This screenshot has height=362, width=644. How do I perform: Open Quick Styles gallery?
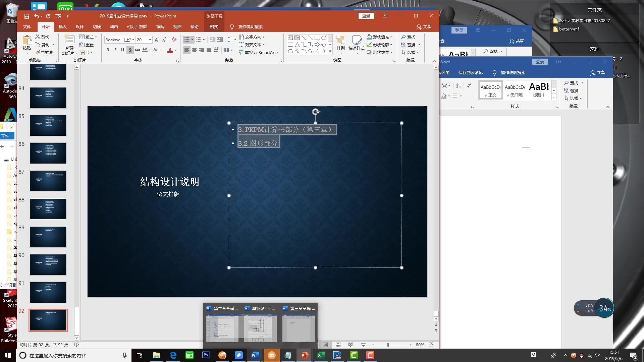[x=356, y=44]
